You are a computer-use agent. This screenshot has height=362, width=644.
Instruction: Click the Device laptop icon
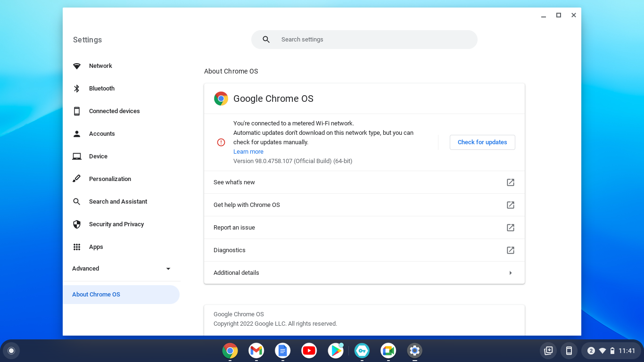pyautogui.click(x=77, y=156)
